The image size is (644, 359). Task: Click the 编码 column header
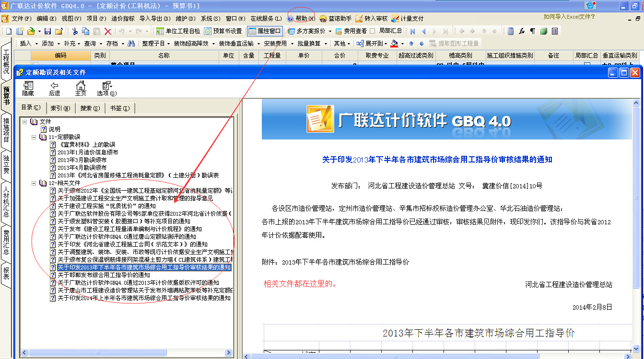(x=61, y=56)
